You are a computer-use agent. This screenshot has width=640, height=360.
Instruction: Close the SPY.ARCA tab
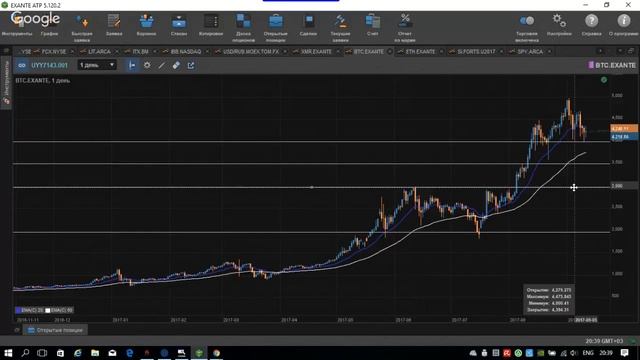[x=549, y=51]
